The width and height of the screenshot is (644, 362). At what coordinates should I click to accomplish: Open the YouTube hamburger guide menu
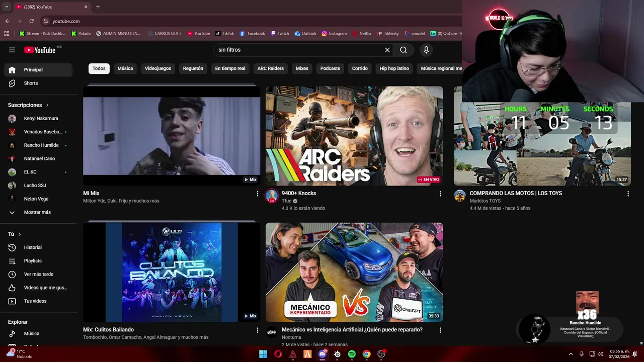[x=12, y=50]
